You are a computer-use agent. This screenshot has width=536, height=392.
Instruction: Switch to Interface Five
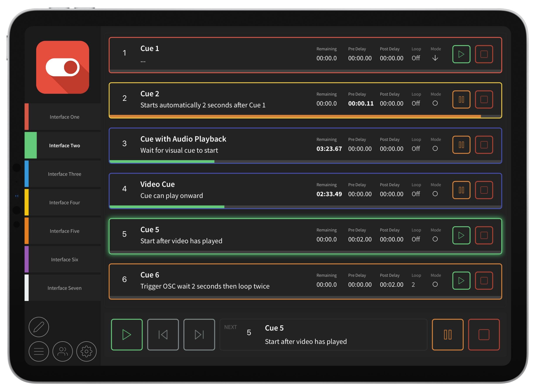[x=63, y=231]
